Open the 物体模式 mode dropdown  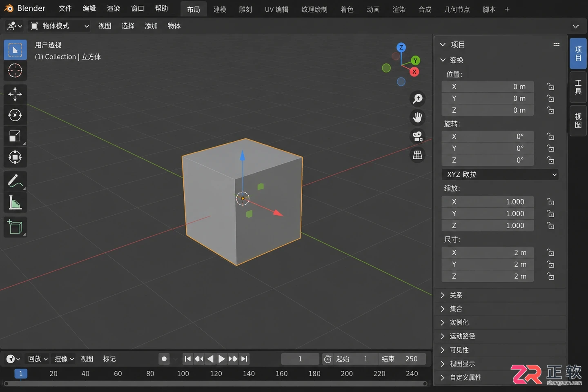(x=60, y=26)
